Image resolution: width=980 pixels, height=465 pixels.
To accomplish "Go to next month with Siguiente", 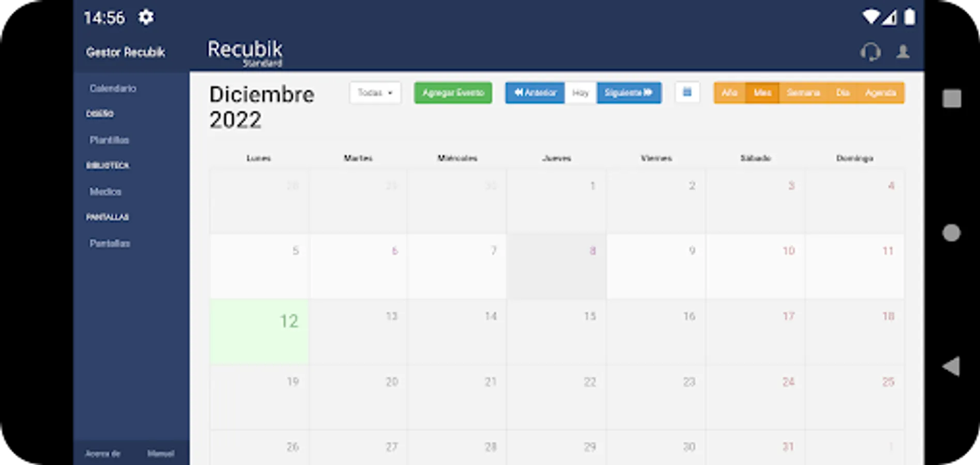I will (x=629, y=93).
